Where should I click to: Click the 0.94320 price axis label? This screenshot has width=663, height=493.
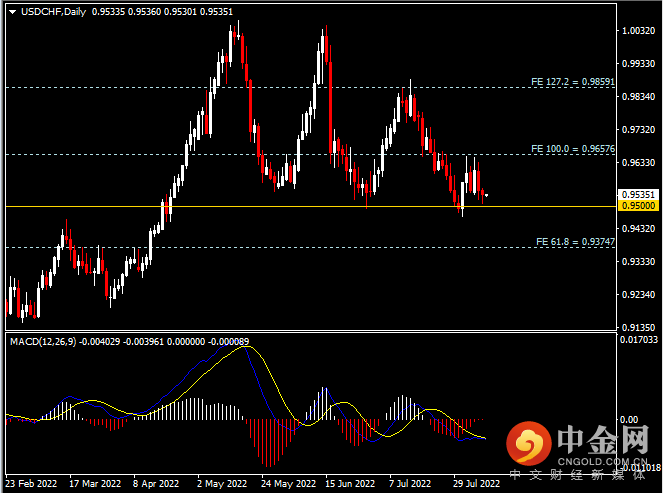(638, 228)
